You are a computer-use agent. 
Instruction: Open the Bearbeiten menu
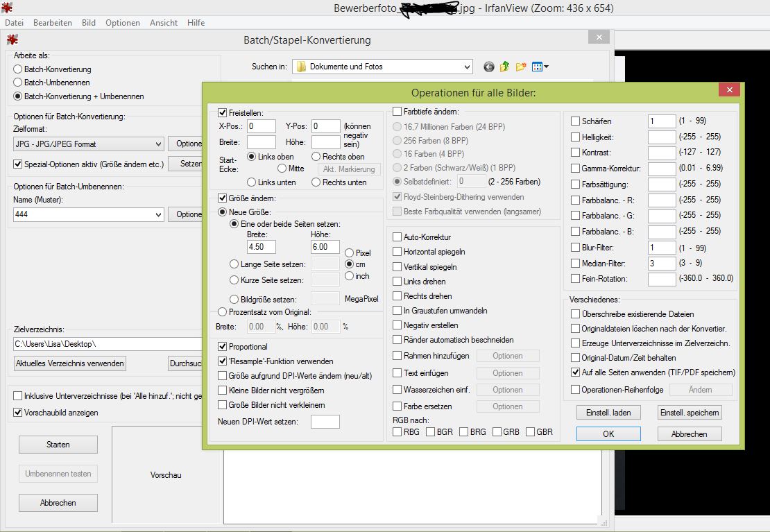point(53,23)
